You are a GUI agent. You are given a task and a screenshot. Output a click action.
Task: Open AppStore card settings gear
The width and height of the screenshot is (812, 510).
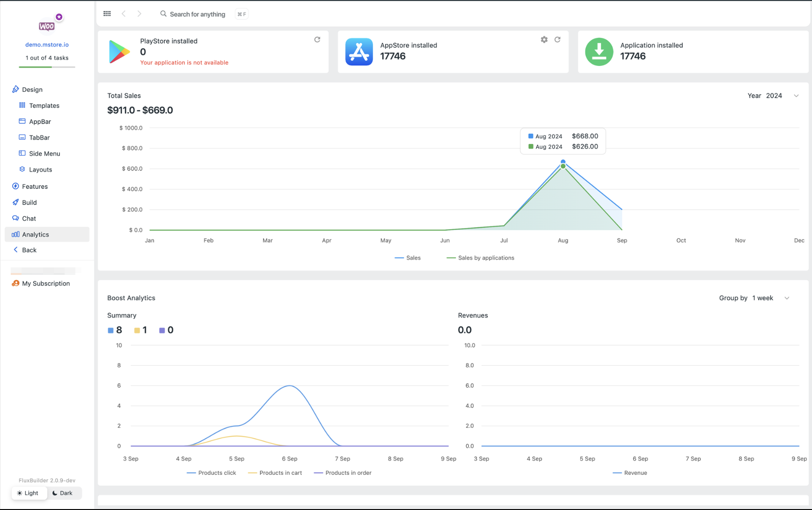pos(544,40)
